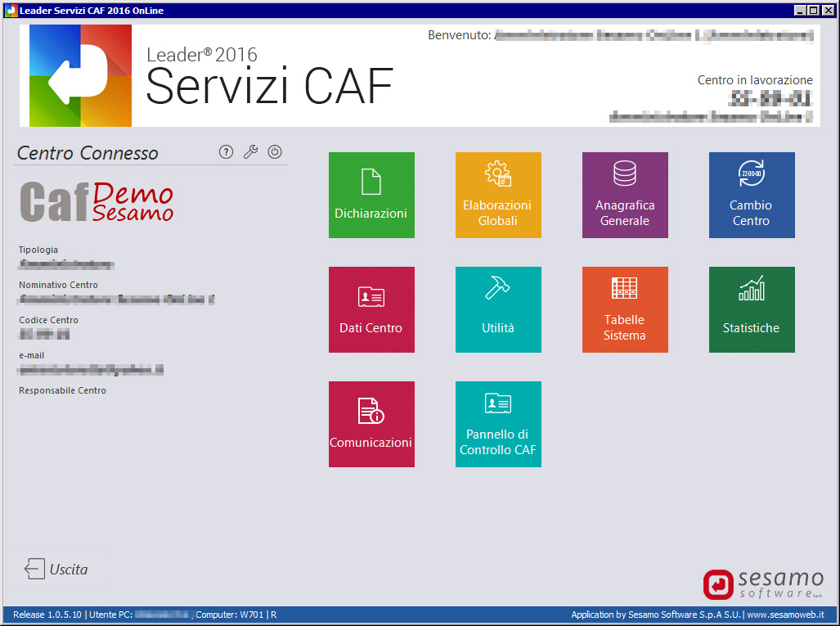Open the Dichiarazioni tile
Screen dimensions: 840x626
click(371, 195)
